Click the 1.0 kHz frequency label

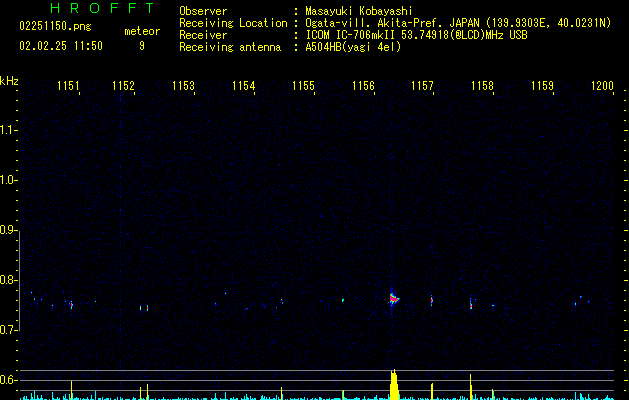(8, 180)
